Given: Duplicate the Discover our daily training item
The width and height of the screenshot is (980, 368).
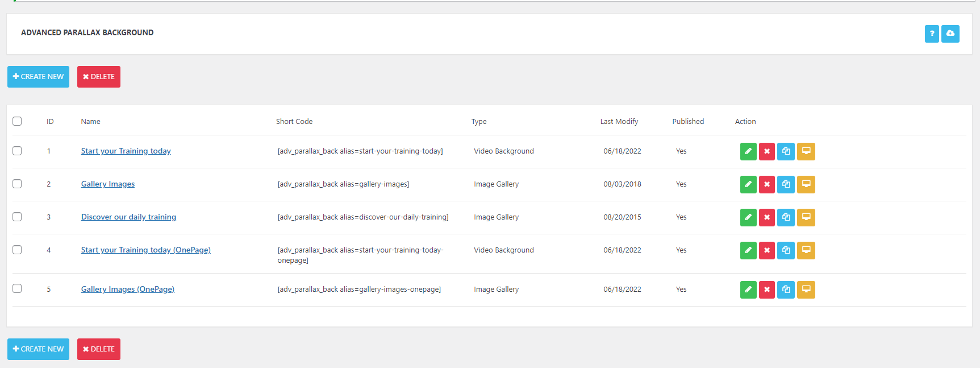Looking at the screenshot, I should (x=786, y=217).
